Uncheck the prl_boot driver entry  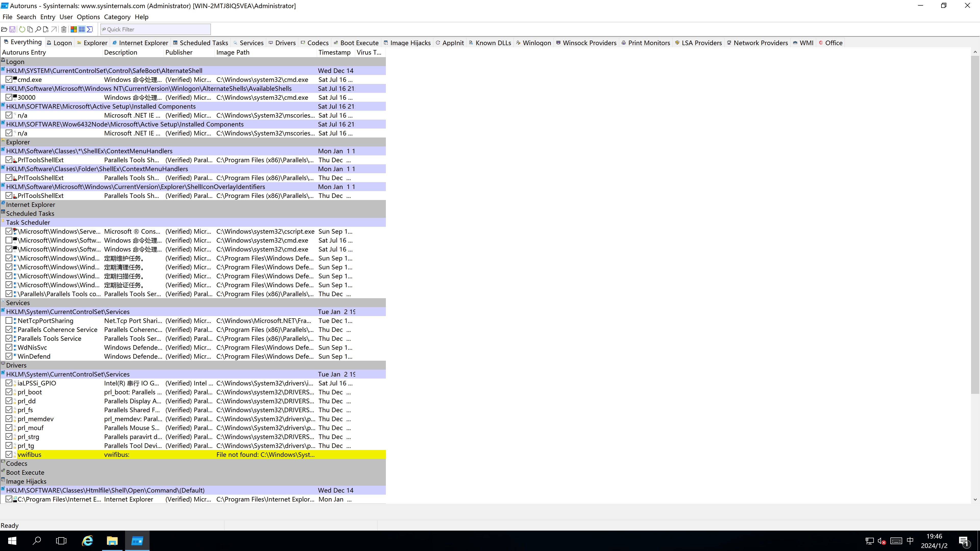[x=9, y=392]
